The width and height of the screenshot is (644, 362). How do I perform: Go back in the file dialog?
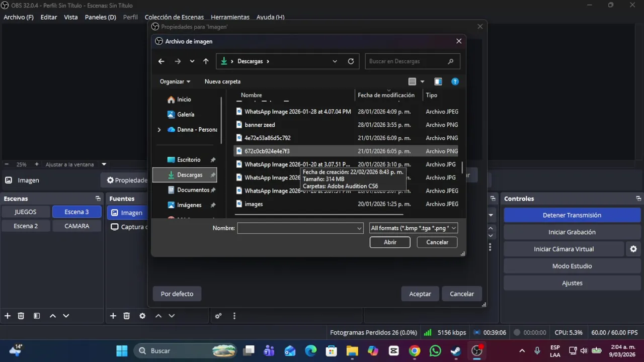161,61
